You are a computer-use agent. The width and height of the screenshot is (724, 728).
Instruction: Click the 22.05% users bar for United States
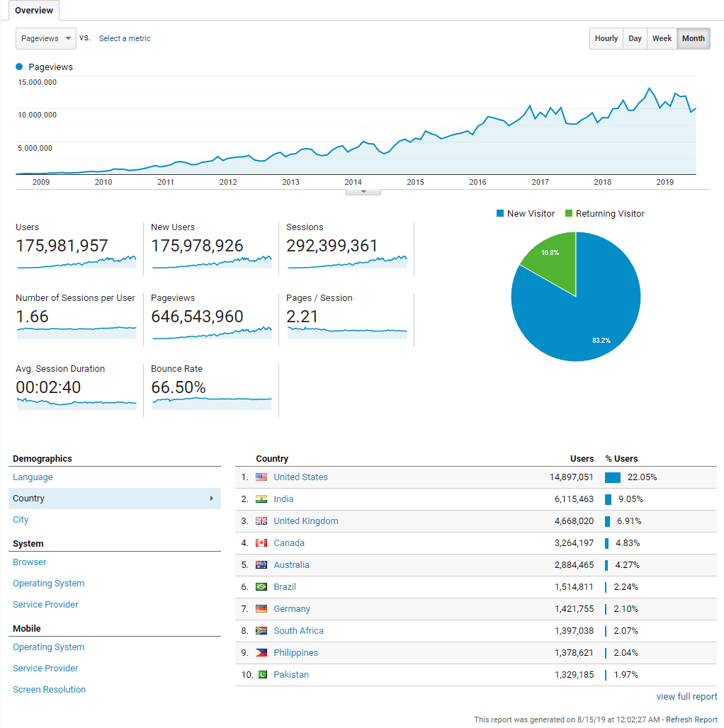click(613, 477)
